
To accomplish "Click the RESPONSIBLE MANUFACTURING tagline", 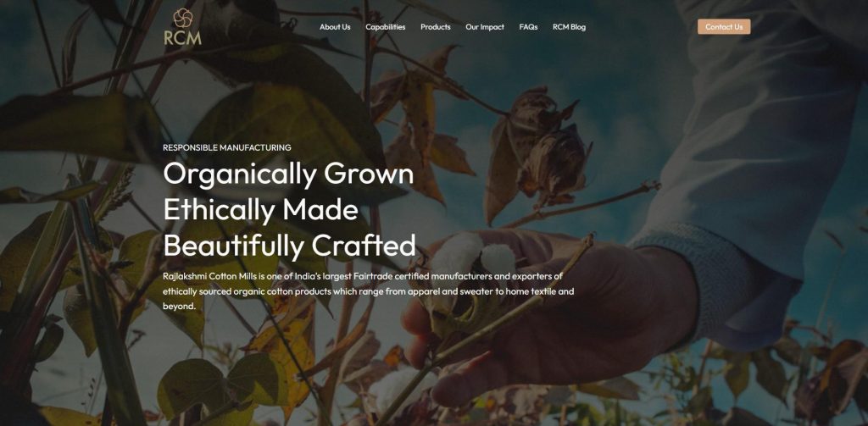I will 227,147.
